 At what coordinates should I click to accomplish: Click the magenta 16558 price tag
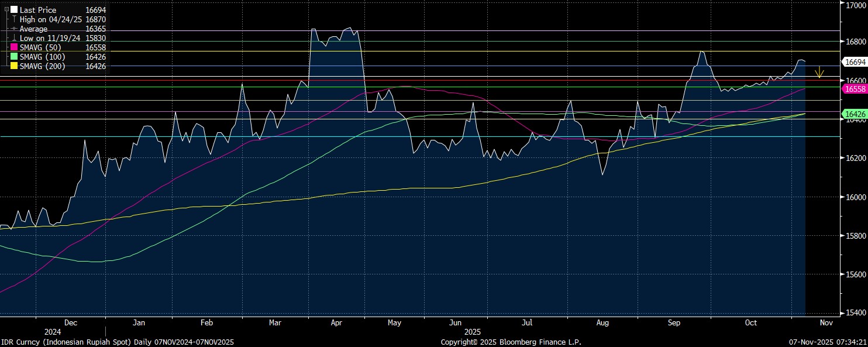coord(853,88)
